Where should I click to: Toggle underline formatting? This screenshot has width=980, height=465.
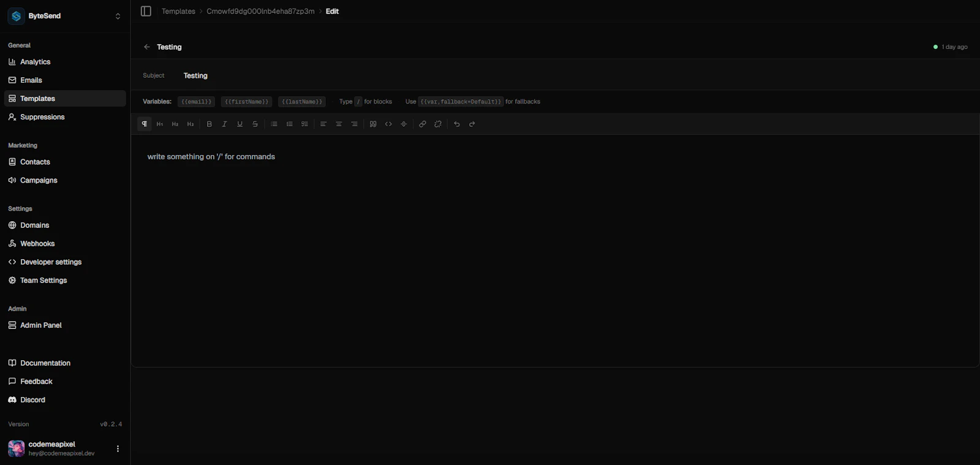click(240, 124)
